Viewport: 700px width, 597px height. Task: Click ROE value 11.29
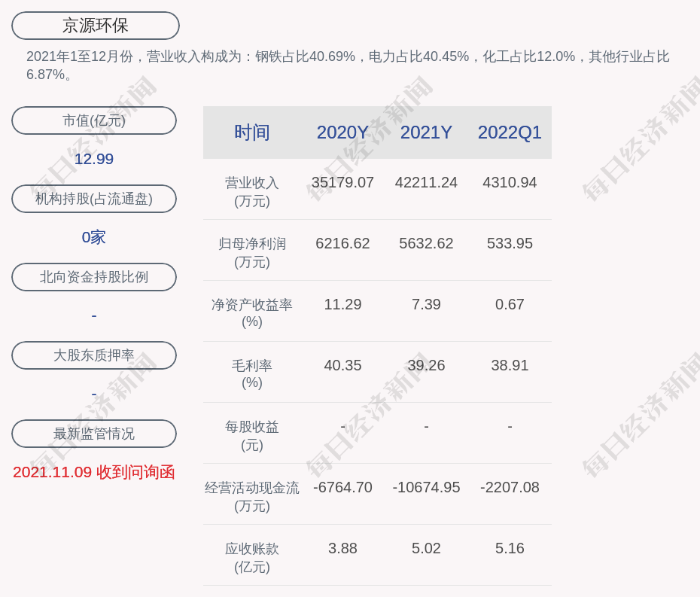[x=342, y=305]
